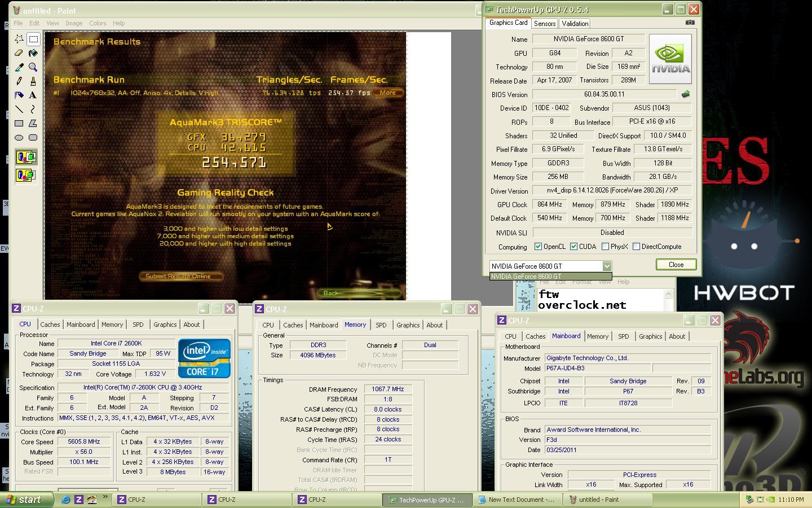This screenshot has height=508, width=812.
Task: Select the Brush tool in Paint
Action: pos(33,81)
